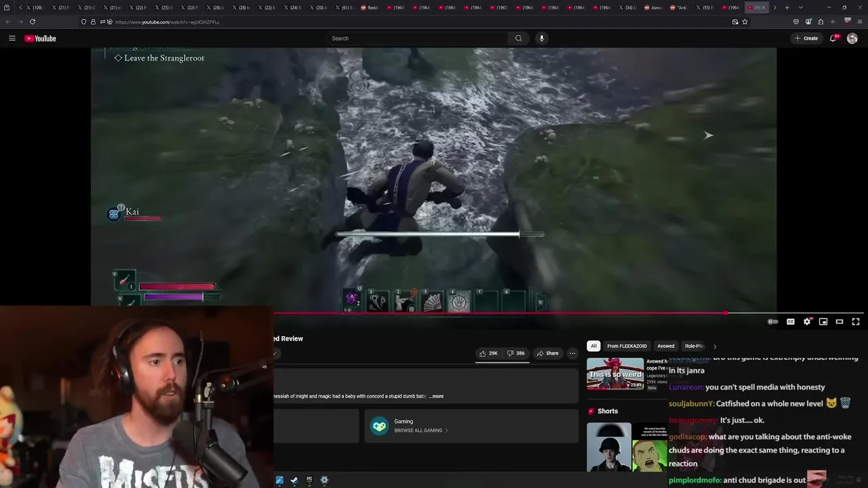The height and width of the screenshot is (488, 868).
Task: Open YouTube player settings gear
Action: click(x=807, y=322)
